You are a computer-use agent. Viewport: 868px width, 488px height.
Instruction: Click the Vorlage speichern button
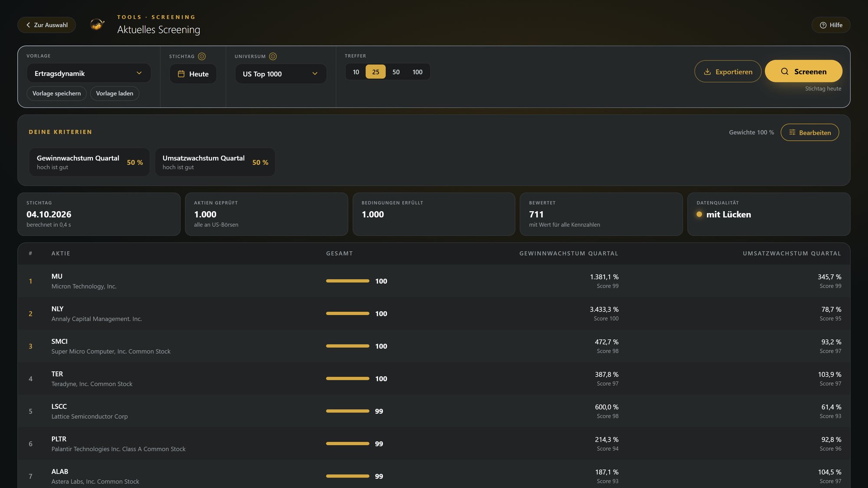56,93
